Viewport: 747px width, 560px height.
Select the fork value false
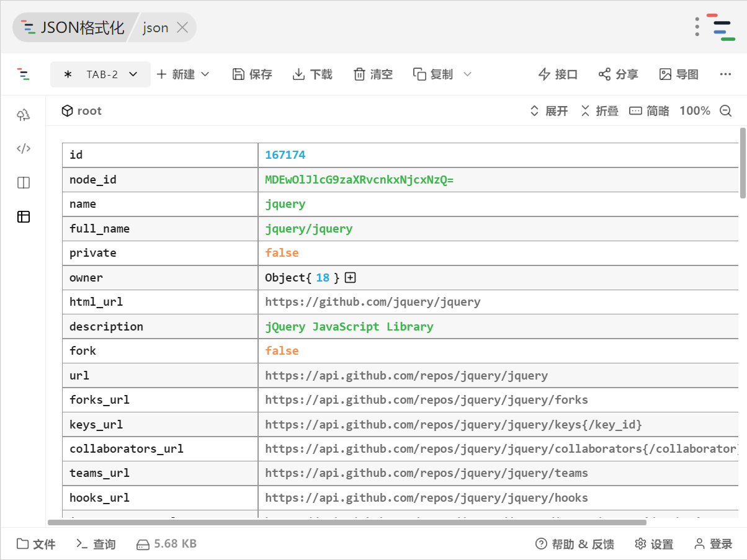(x=282, y=351)
